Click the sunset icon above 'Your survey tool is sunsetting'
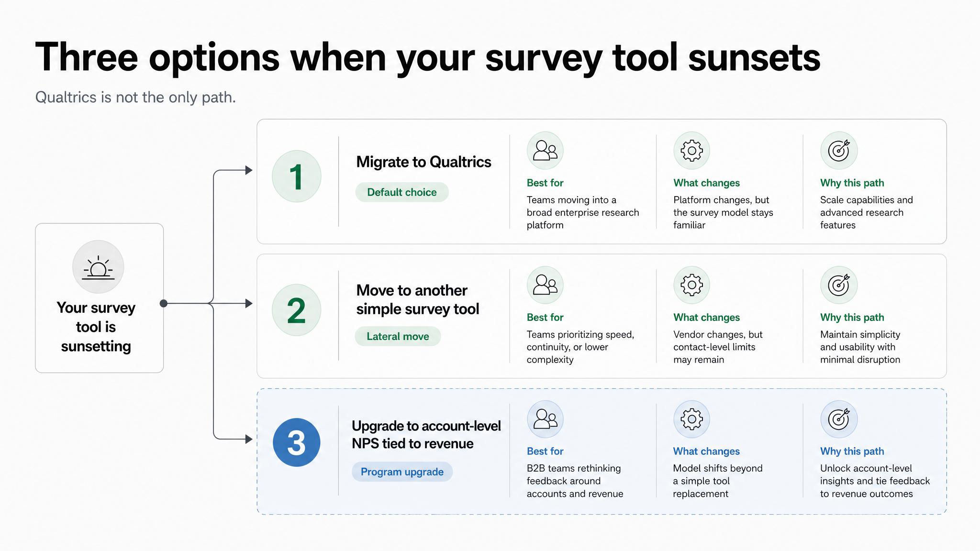The height and width of the screenshot is (551, 980). 98,266
